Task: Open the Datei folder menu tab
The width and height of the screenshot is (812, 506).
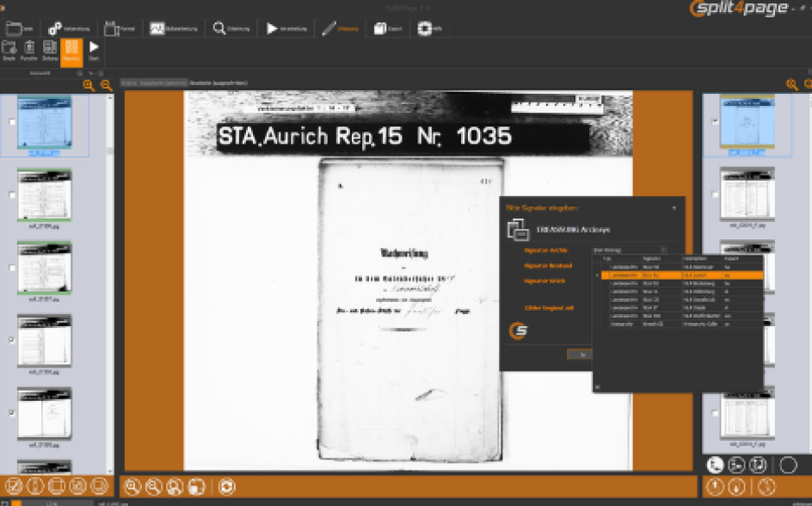Action: click(x=19, y=28)
